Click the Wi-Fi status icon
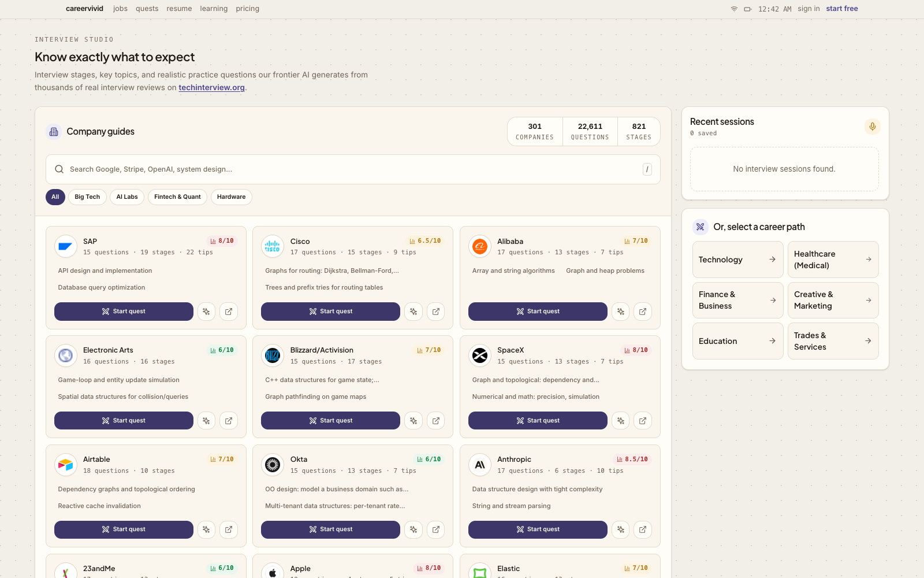Image resolution: width=924 pixels, height=578 pixels. [x=734, y=9]
